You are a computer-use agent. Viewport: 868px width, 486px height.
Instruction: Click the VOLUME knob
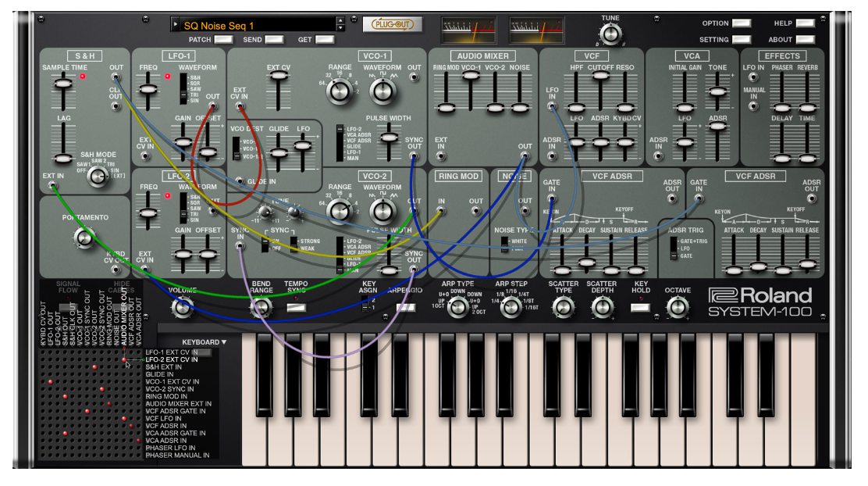(x=182, y=307)
